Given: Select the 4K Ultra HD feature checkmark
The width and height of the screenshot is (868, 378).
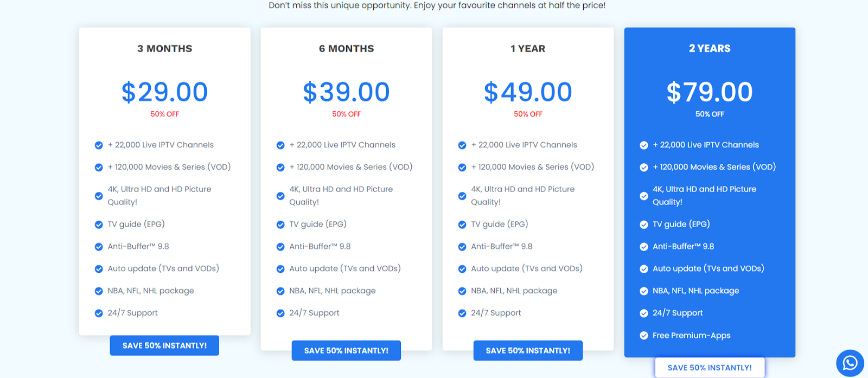Looking at the screenshot, I should 99,196.
